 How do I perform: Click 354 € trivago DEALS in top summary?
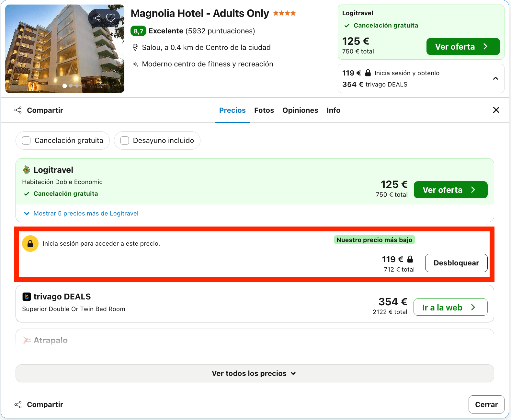pos(375,84)
